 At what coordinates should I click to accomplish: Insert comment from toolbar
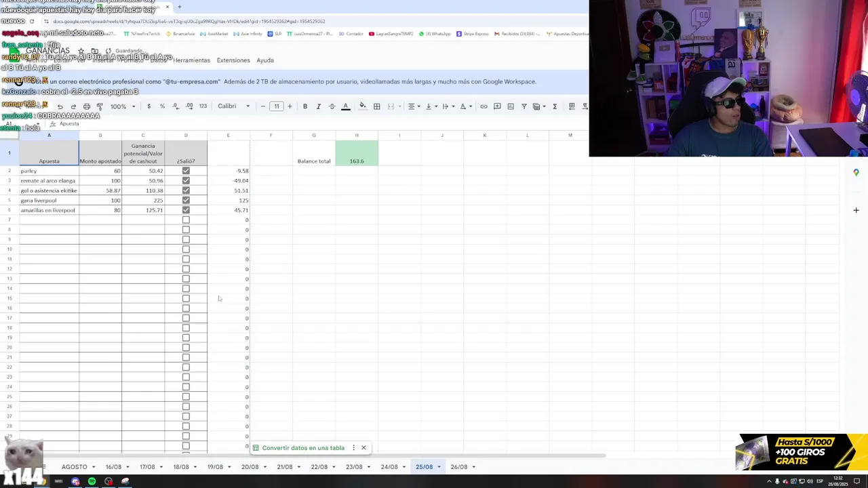coord(497,106)
